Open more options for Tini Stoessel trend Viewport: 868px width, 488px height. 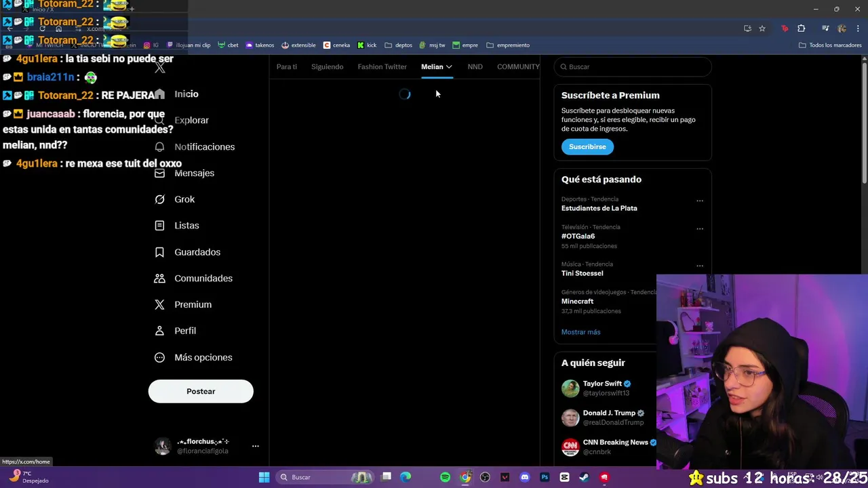click(700, 266)
